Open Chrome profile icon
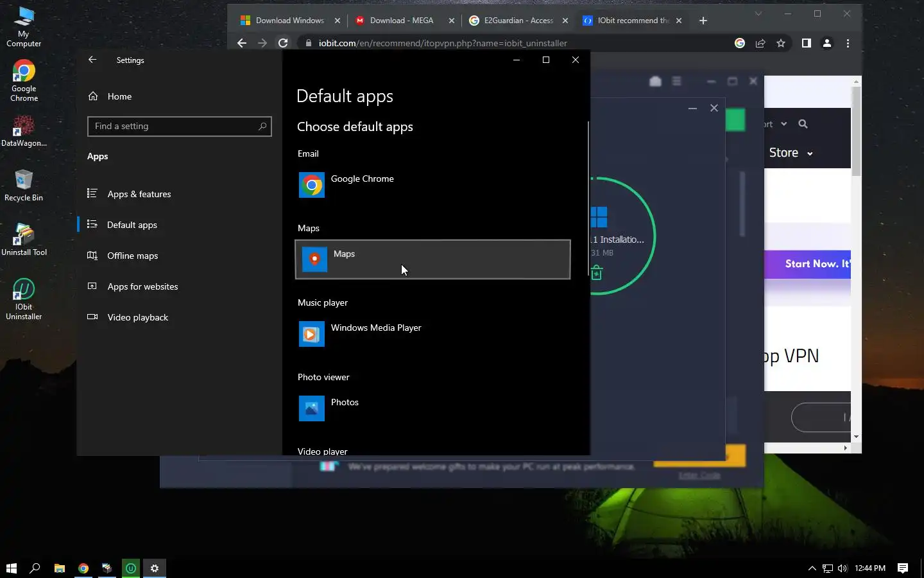 tap(827, 43)
